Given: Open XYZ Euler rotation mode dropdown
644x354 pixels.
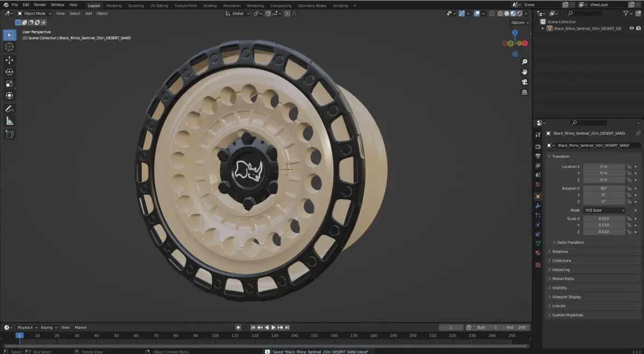Looking at the screenshot, I should [x=604, y=210].
